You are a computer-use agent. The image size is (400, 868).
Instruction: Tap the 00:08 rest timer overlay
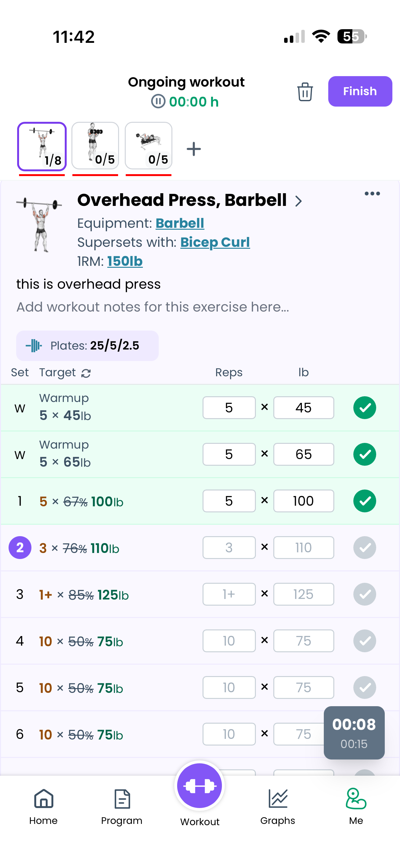[x=354, y=733]
